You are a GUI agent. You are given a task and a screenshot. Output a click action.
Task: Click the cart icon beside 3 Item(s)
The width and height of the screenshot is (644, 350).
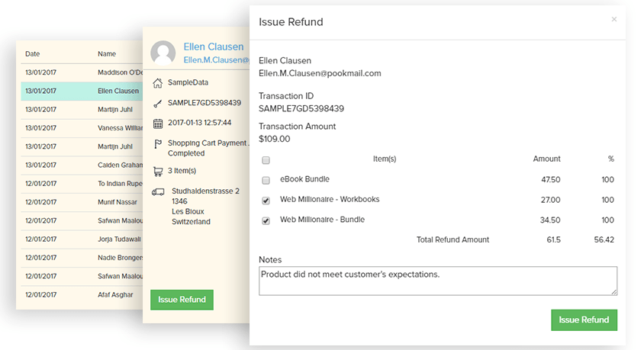tap(158, 172)
